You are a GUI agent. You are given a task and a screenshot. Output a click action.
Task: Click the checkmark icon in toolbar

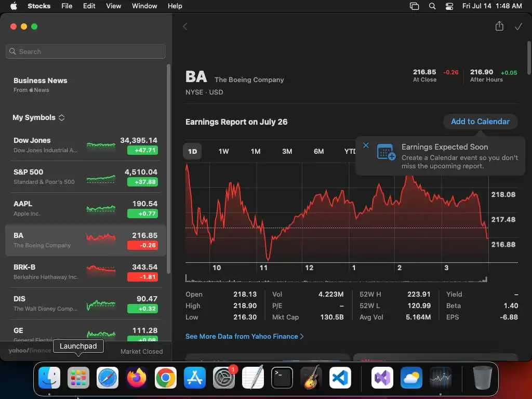[518, 26]
